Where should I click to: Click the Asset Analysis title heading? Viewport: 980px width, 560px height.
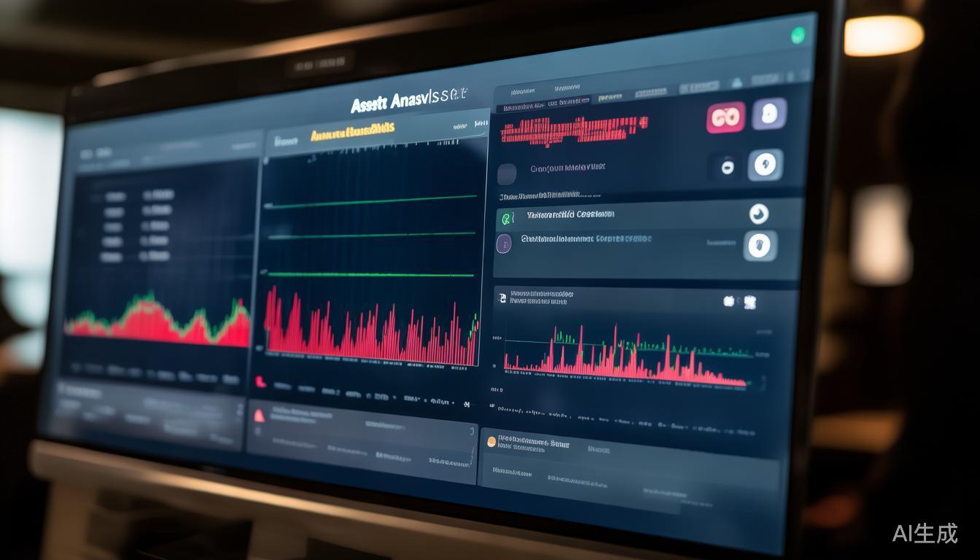point(408,101)
